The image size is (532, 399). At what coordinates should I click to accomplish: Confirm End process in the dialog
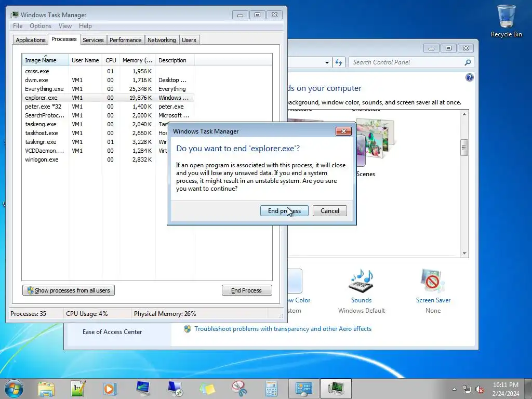click(284, 211)
